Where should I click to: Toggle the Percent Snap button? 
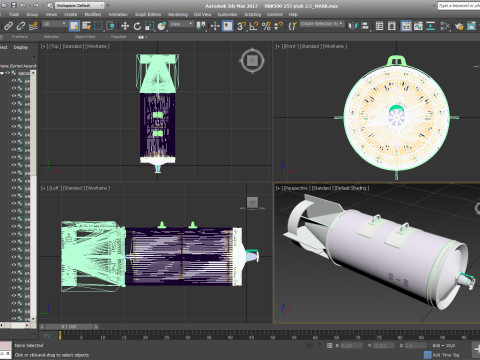coord(266,26)
